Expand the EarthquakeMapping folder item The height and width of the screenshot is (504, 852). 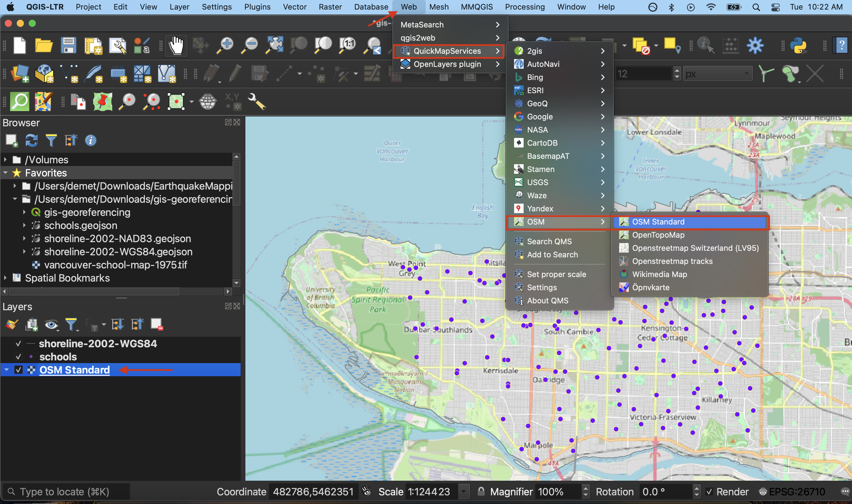point(15,186)
